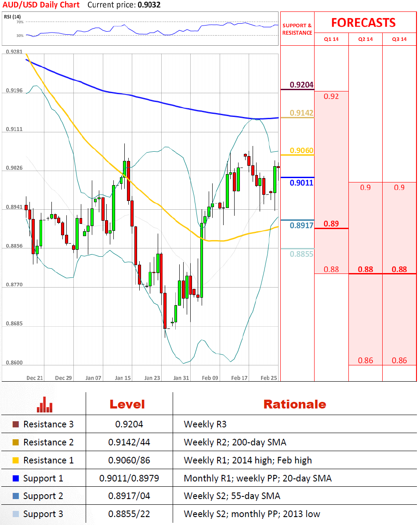Click the Q3 14 forecast value 0.9
This screenshot has height=525, width=420.
399,187
